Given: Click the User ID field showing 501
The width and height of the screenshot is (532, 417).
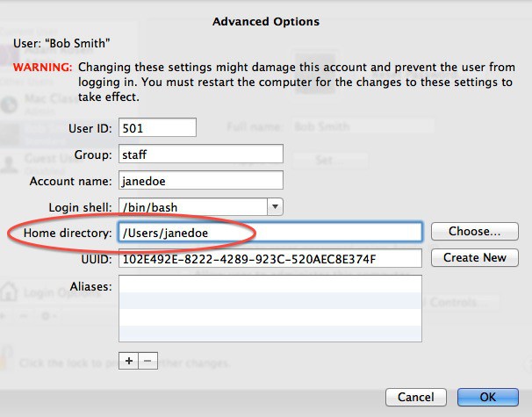Looking at the screenshot, I should click(x=155, y=128).
